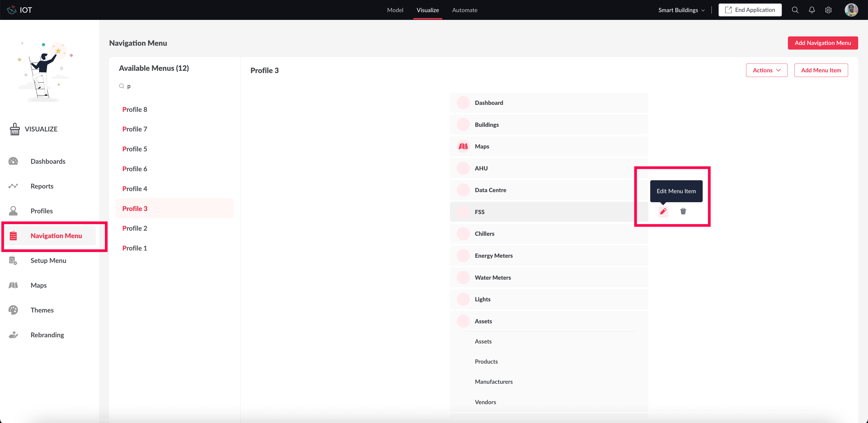Open the Smart Buildings application dropdown

pos(681,10)
